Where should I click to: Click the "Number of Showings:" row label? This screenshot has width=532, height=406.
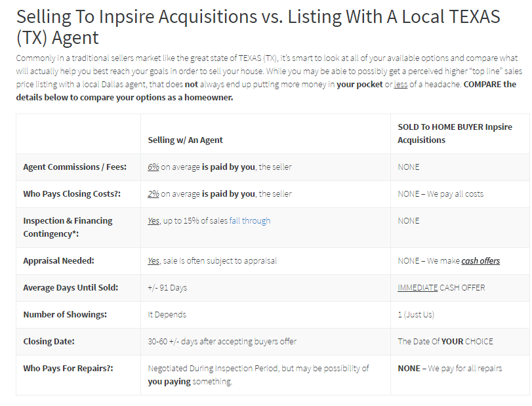pyautogui.click(x=65, y=315)
